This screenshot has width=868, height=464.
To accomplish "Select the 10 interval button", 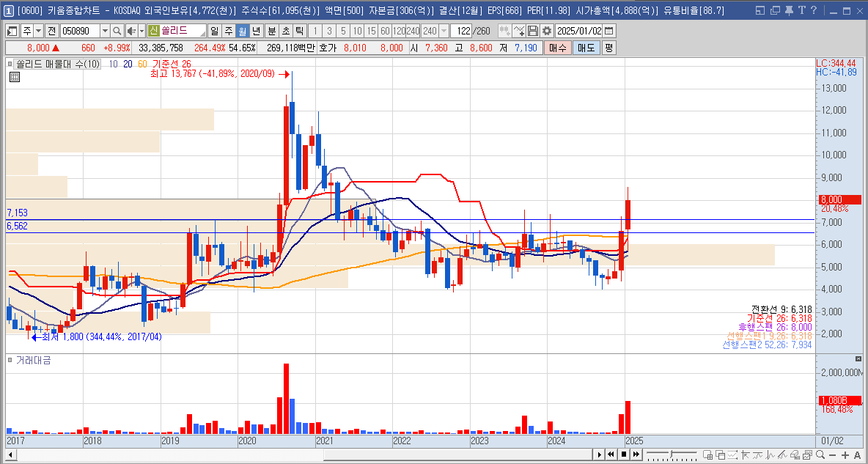I will pos(357,31).
